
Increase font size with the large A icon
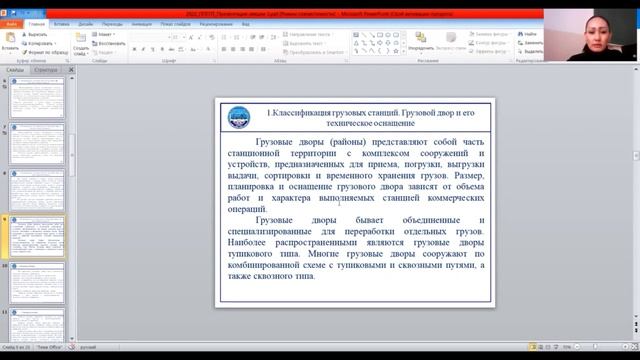point(191,37)
